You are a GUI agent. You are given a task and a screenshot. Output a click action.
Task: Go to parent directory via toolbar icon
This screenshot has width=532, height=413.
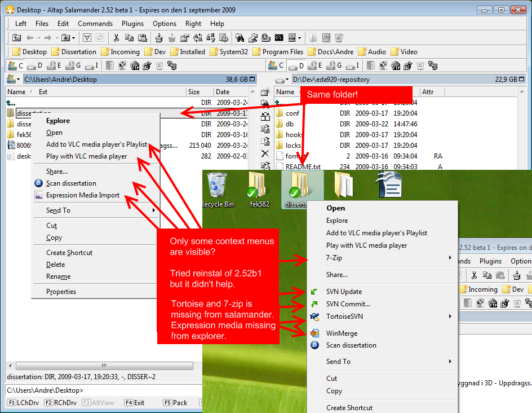click(16, 38)
